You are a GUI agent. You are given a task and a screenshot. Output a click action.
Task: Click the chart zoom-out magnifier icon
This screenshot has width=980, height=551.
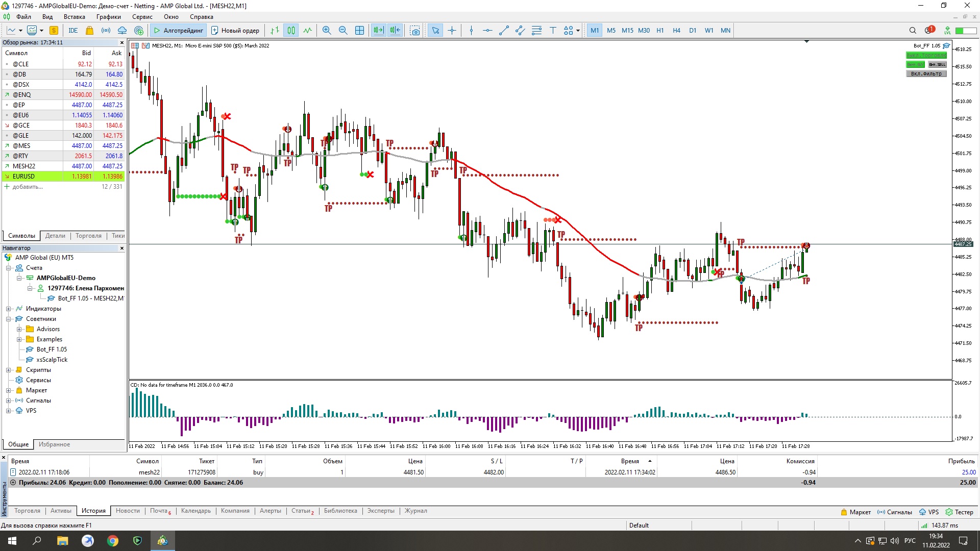coord(343,31)
